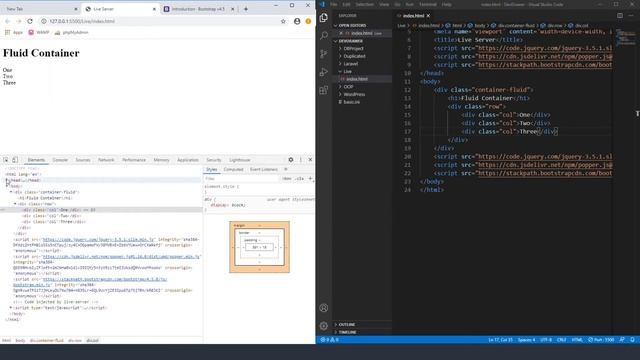This screenshot has width=640, height=360.
Task: Switch to the New Tab browser tab
Action: pos(40,9)
